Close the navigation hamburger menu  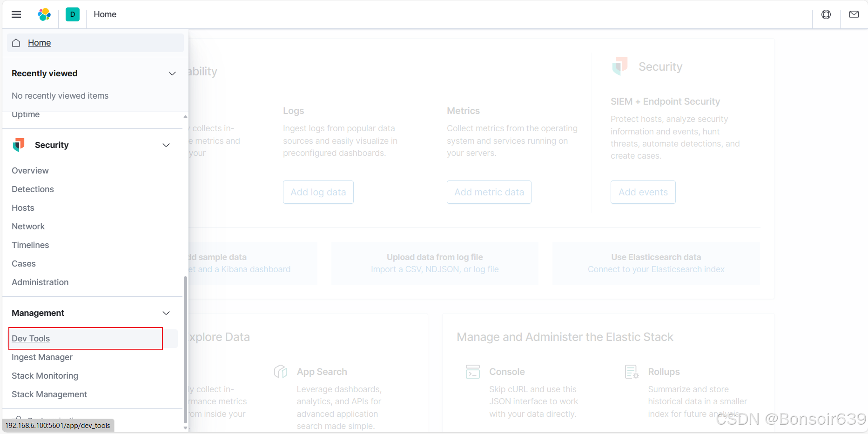click(16, 14)
